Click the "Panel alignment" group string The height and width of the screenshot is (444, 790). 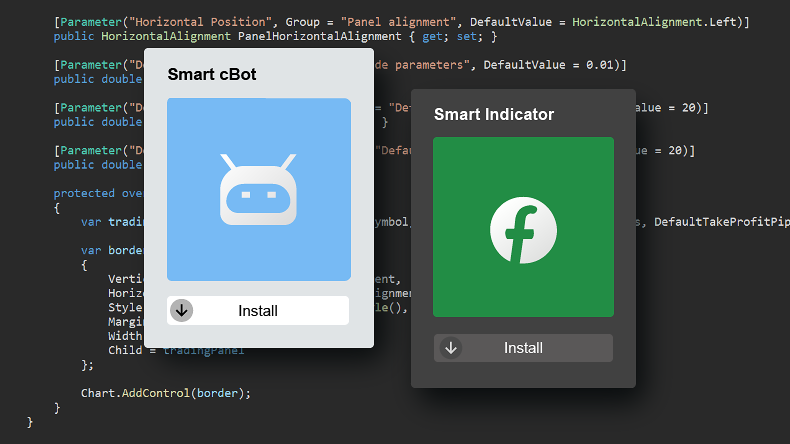click(x=399, y=22)
